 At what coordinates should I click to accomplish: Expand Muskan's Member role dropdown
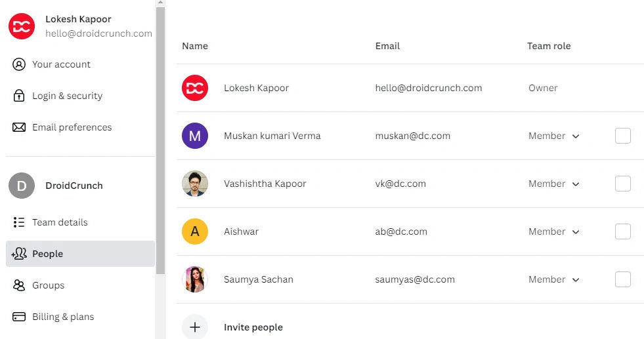tap(553, 136)
